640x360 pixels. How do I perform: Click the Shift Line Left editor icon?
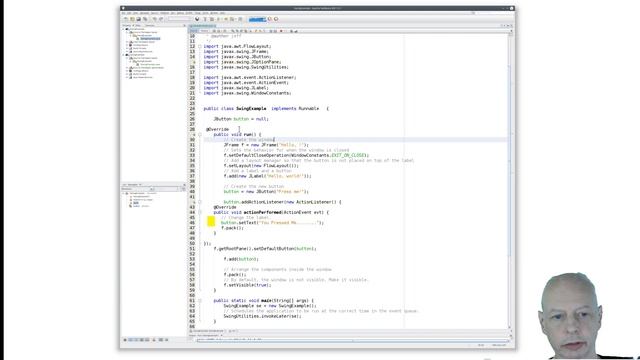pyautogui.click(x=271, y=31)
